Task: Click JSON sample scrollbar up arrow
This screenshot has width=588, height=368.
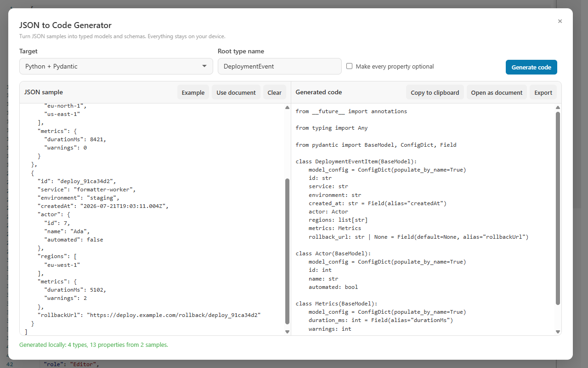Action: [x=288, y=108]
